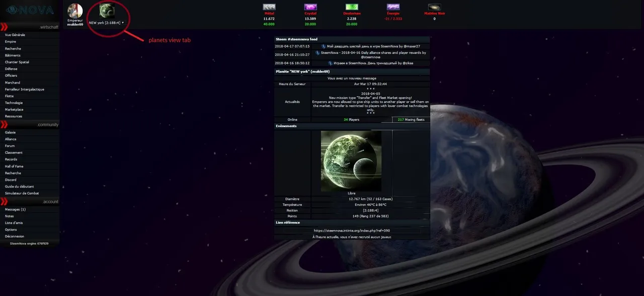The height and width of the screenshot is (296, 644).
Task: Launch the Simulateur de Combat
Action: pyautogui.click(x=22, y=193)
